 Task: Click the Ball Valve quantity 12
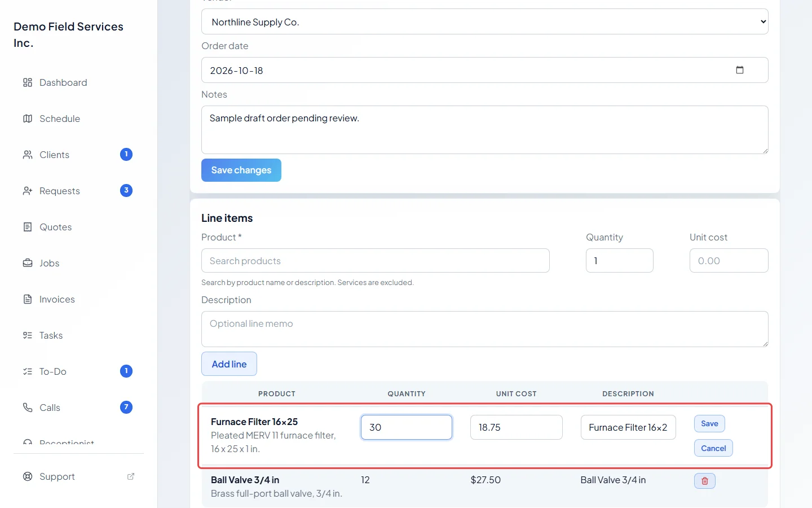(365, 480)
